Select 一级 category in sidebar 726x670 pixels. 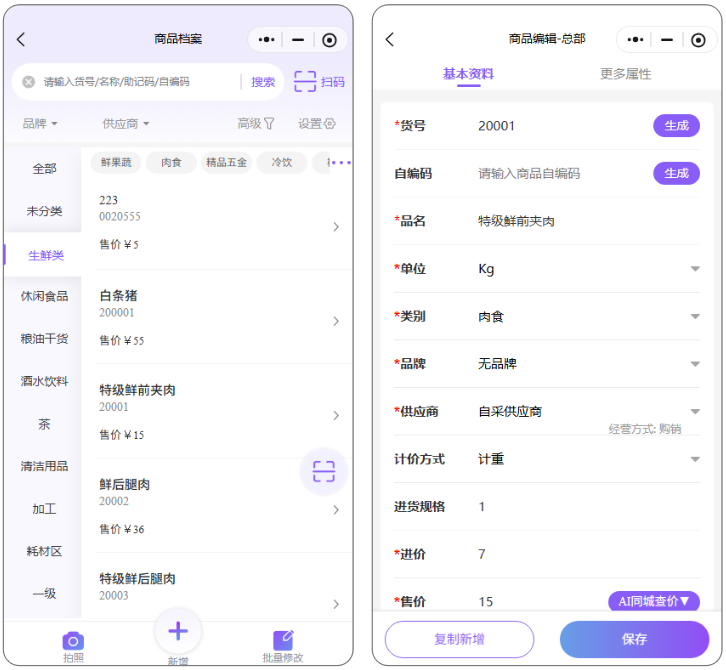pyautogui.click(x=44, y=594)
